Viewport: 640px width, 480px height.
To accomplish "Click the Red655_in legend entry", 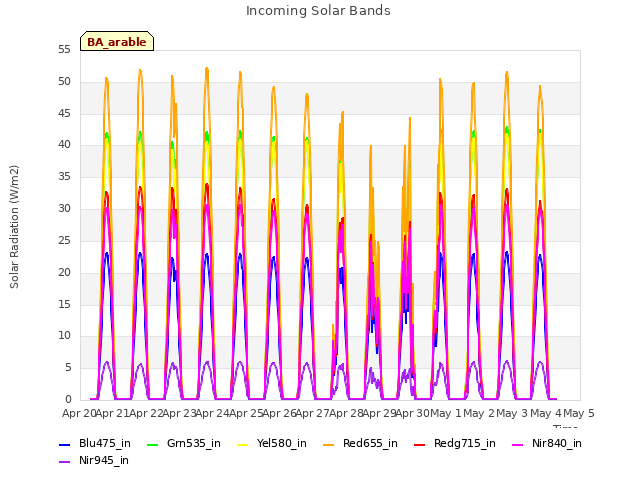I will coord(360,443).
